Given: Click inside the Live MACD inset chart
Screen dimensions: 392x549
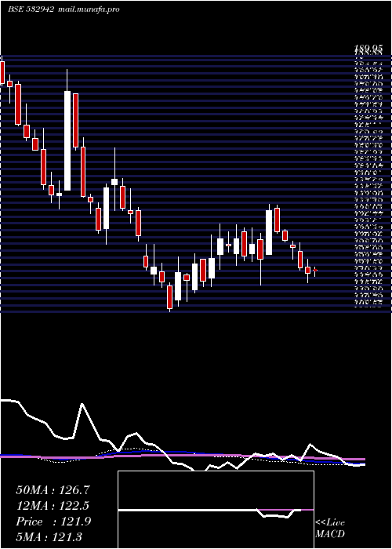Looking at the screenshot, I should coord(216,510).
